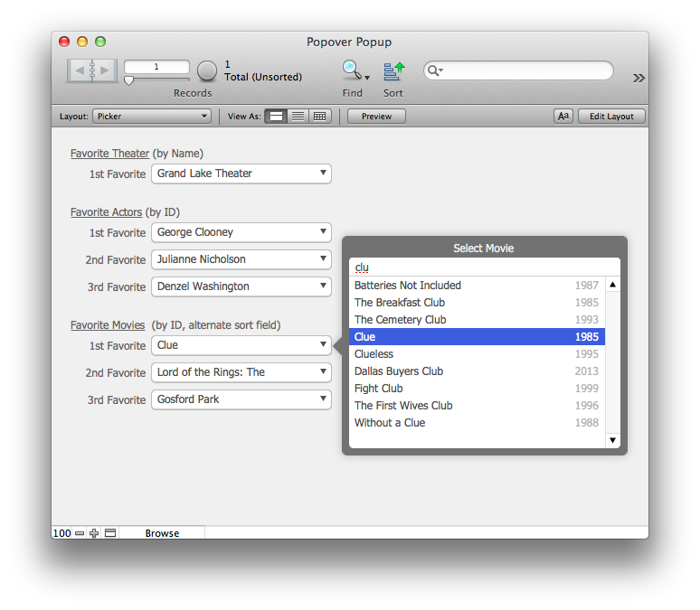Screen dimensions: 700x610
Task: Click the Sort records icon
Action: [x=393, y=70]
